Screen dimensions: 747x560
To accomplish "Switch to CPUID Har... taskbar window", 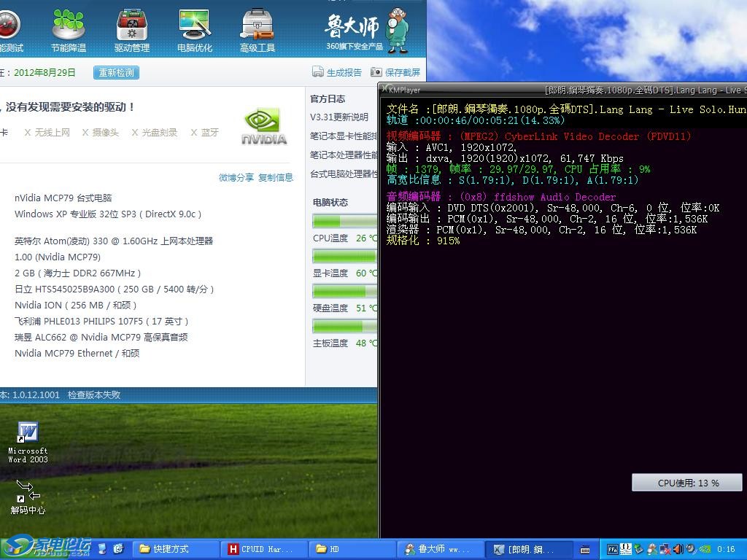I will [x=259, y=549].
